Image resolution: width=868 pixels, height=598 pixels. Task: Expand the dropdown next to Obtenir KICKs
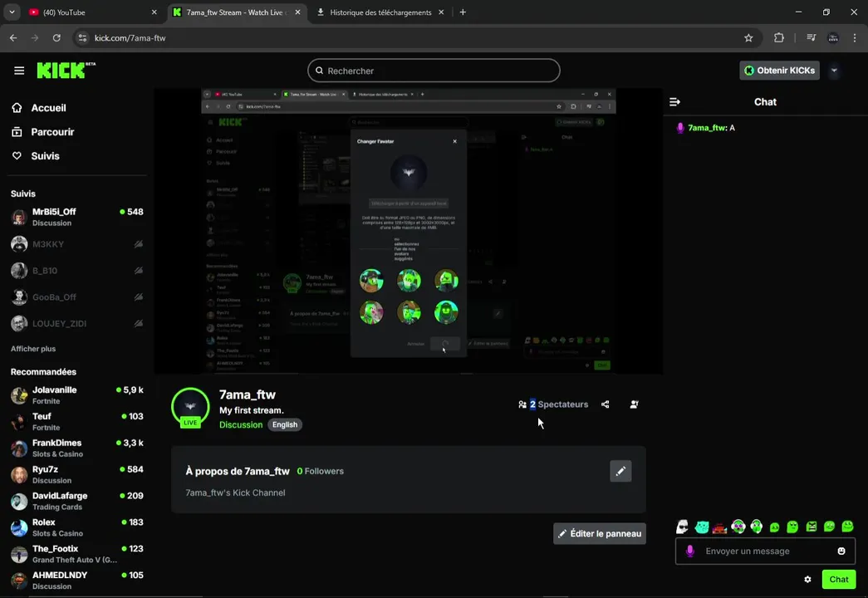pos(834,71)
